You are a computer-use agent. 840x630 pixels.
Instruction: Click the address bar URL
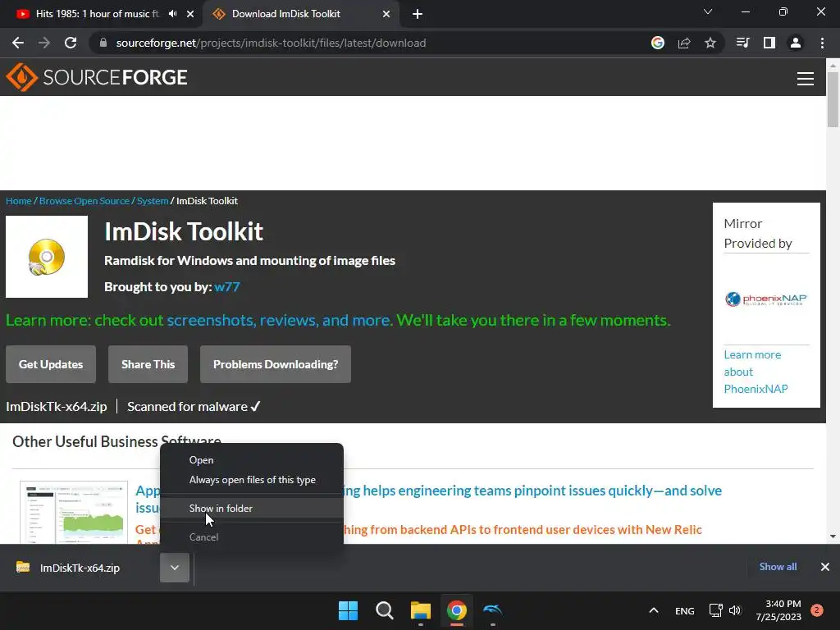(271, 43)
